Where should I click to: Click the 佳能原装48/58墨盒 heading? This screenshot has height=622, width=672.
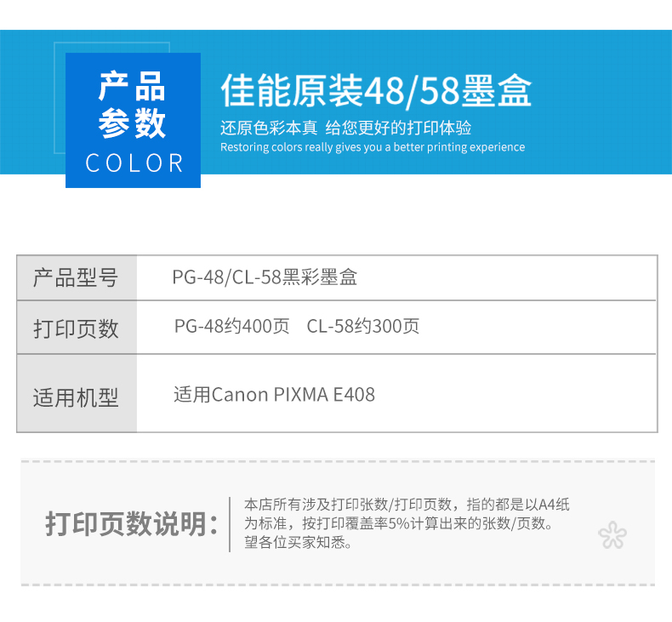pyautogui.click(x=375, y=91)
